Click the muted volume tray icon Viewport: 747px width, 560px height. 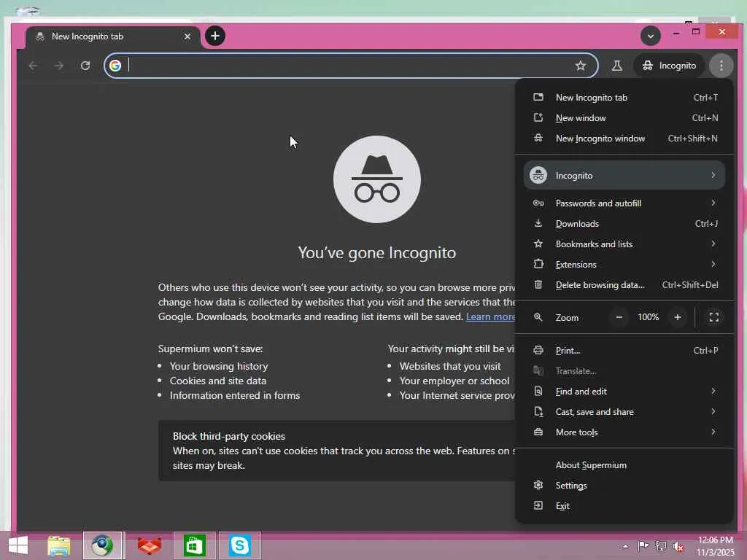tap(678, 547)
